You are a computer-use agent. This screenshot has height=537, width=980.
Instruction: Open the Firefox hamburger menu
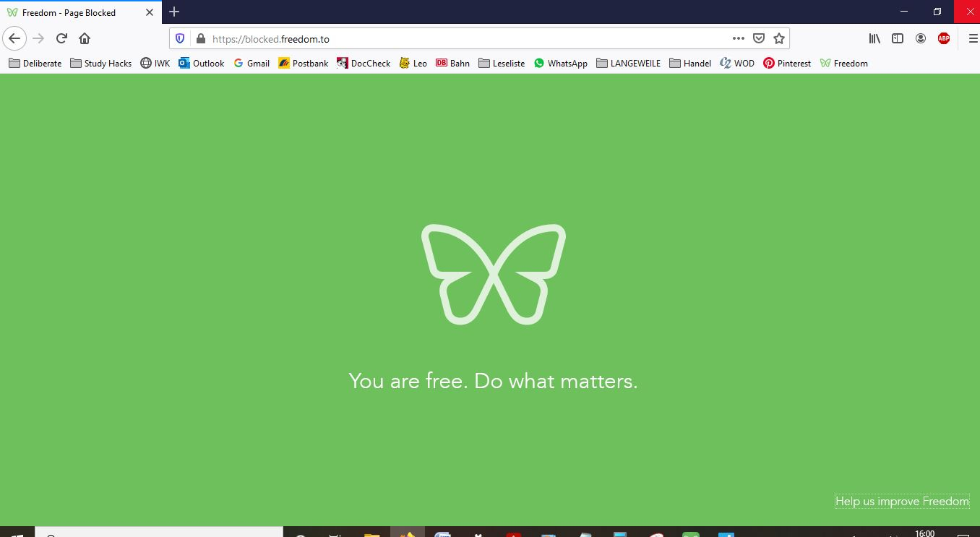pos(973,38)
